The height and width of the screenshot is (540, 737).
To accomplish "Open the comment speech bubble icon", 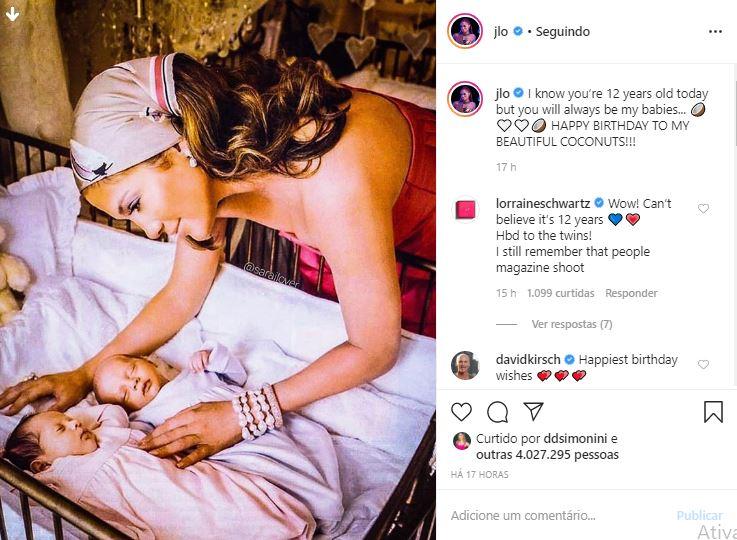I will pos(497,412).
